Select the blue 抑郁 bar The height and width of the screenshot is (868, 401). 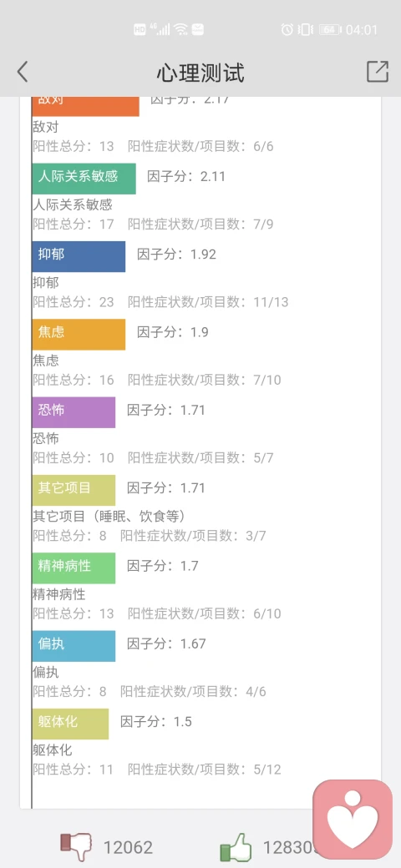79,256
